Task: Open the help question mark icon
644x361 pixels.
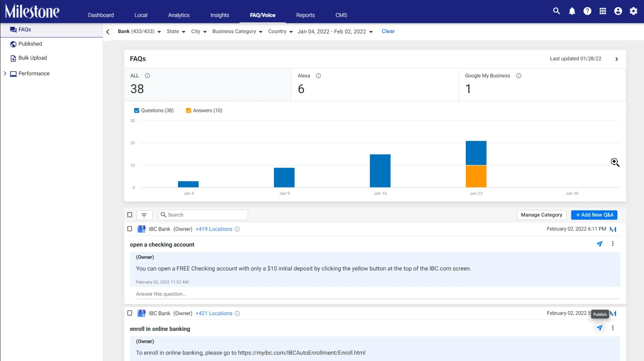Action: coord(587,11)
